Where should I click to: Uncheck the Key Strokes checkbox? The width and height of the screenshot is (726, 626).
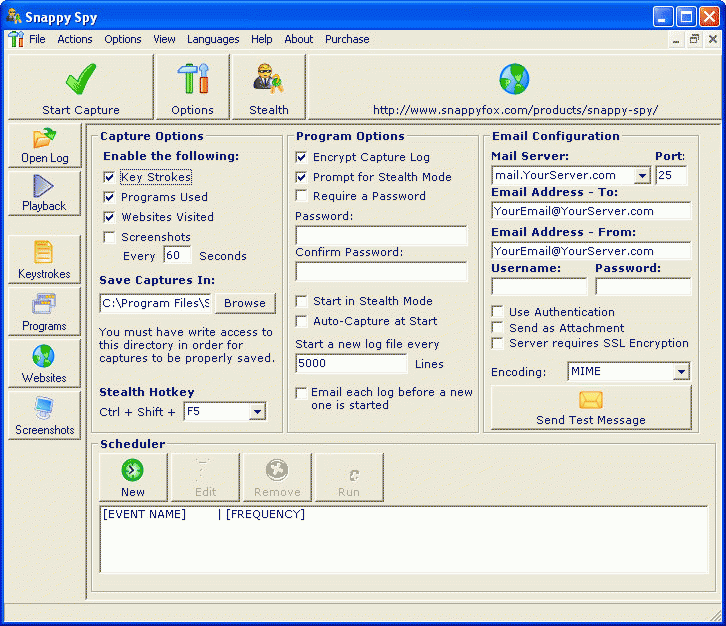pos(109,177)
